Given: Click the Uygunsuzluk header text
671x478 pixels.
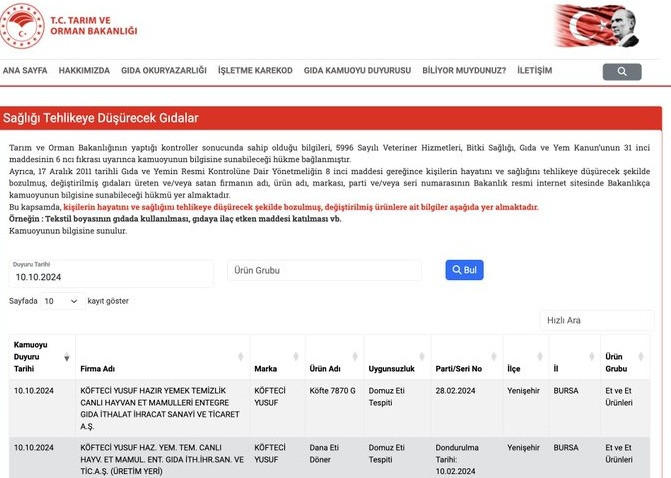Looking at the screenshot, I should (392, 369).
